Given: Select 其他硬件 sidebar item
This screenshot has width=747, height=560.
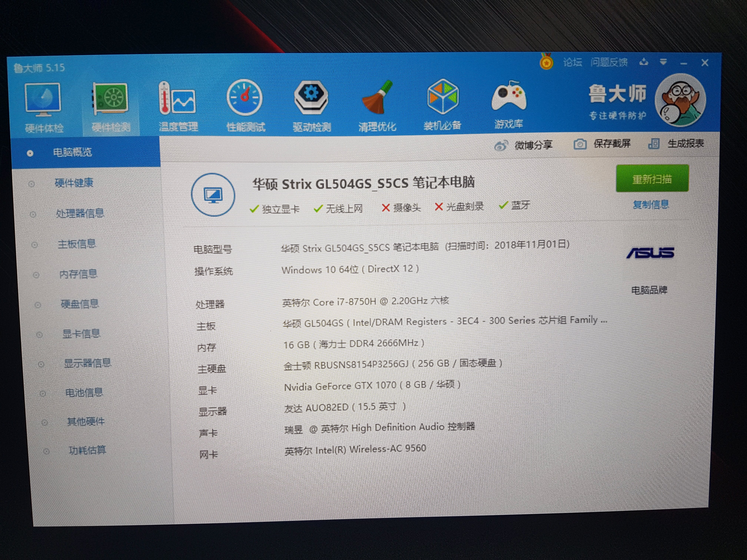Looking at the screenshot, I should [86, 422].
